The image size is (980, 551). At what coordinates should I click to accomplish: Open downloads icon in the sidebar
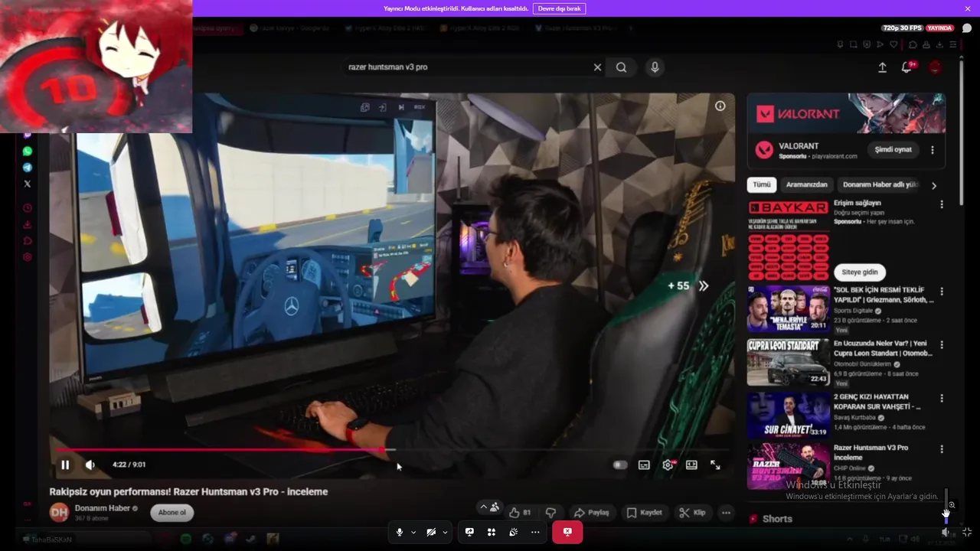(28, 224)
